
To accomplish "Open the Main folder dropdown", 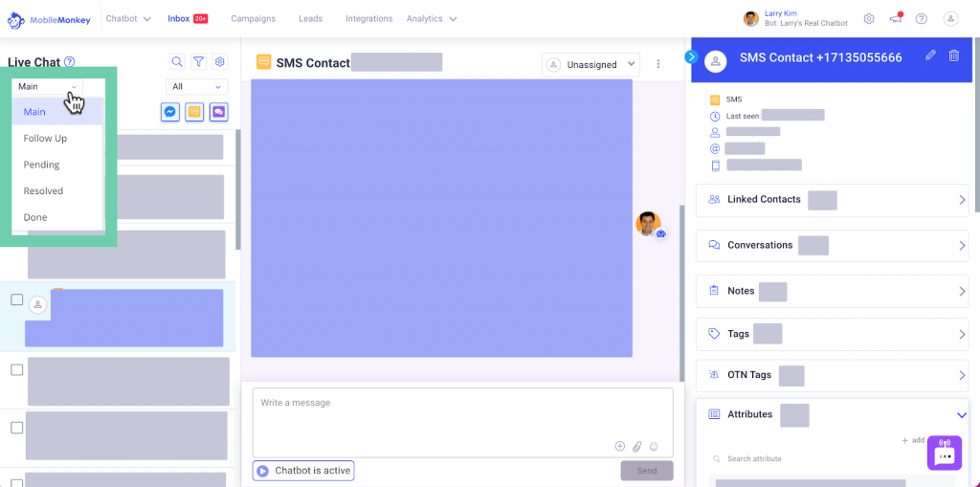I will click(48, 86).
